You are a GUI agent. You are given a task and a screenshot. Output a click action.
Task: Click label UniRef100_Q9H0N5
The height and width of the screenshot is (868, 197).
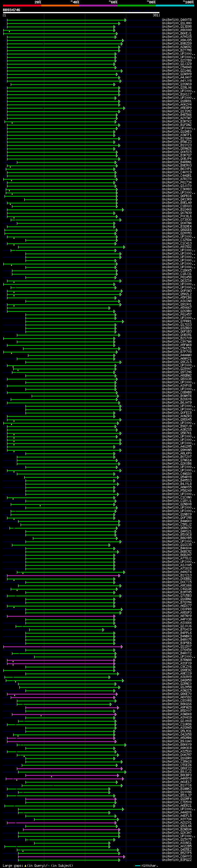[177, 450]
